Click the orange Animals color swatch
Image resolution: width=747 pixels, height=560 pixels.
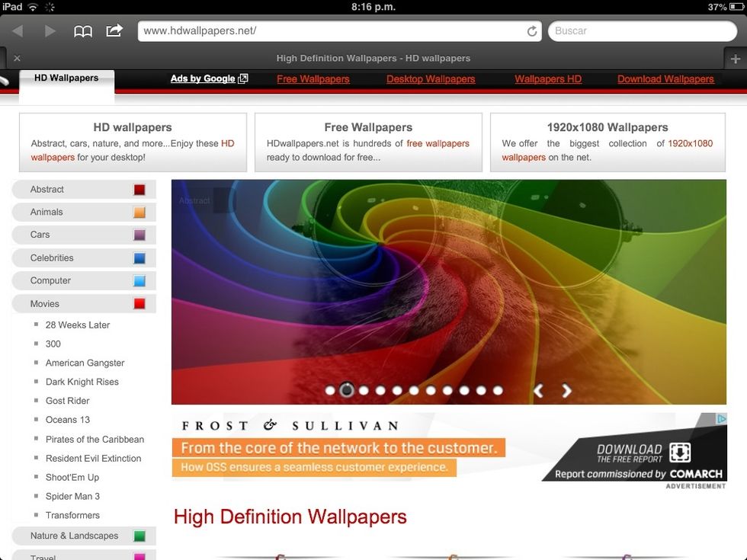[139, 213]
